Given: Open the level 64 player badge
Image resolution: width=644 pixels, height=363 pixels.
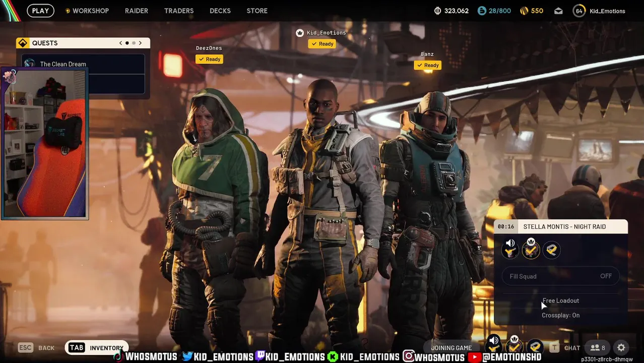Looking at the screenshot, I should 579,11.
